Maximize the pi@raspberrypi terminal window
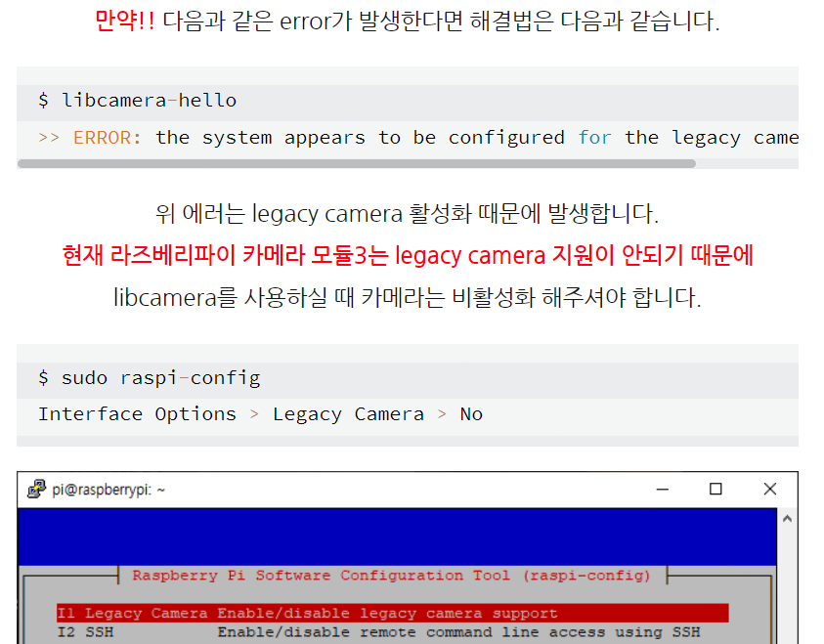 coord(716,489)
